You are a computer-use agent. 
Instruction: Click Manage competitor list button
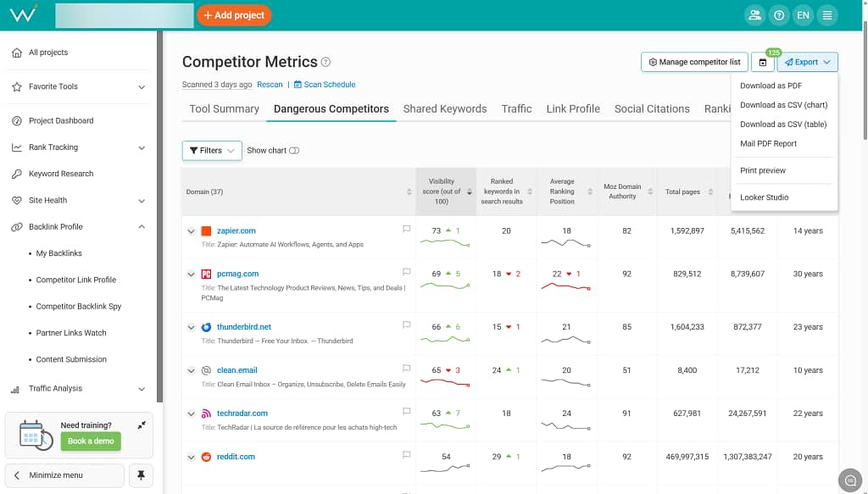(x=694, y=63)
